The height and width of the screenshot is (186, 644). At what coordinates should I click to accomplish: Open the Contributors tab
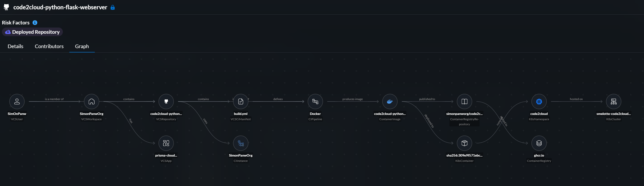pyautogui.click(x=49, y=46)
